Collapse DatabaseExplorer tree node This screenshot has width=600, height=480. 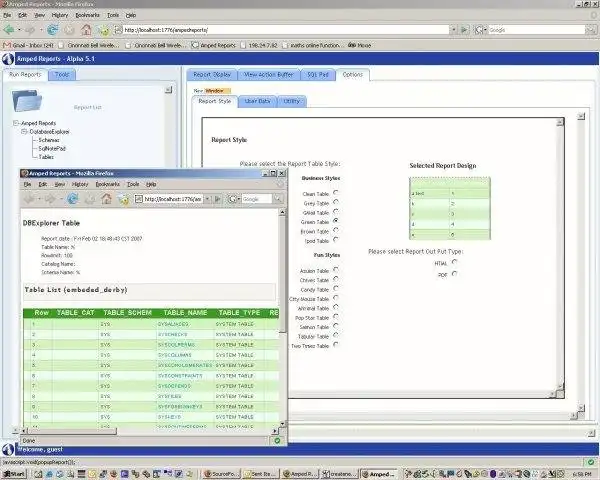click(x=24, y=132)
